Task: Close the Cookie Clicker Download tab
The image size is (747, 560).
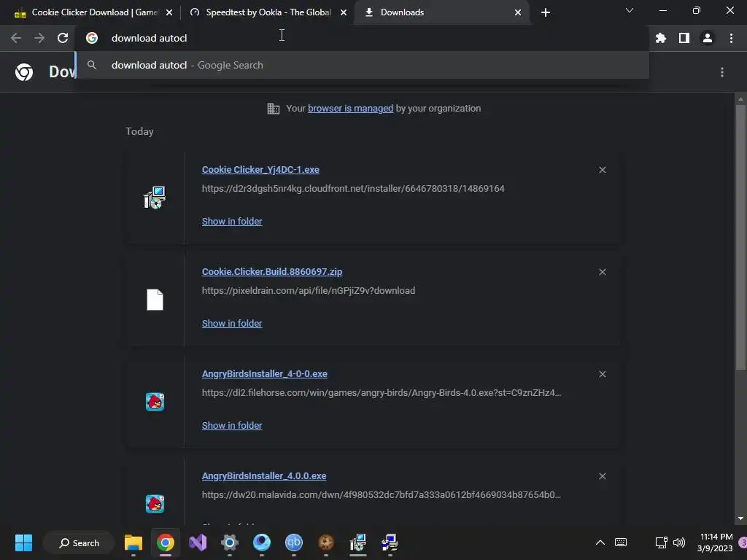Action: click(169, 12)
